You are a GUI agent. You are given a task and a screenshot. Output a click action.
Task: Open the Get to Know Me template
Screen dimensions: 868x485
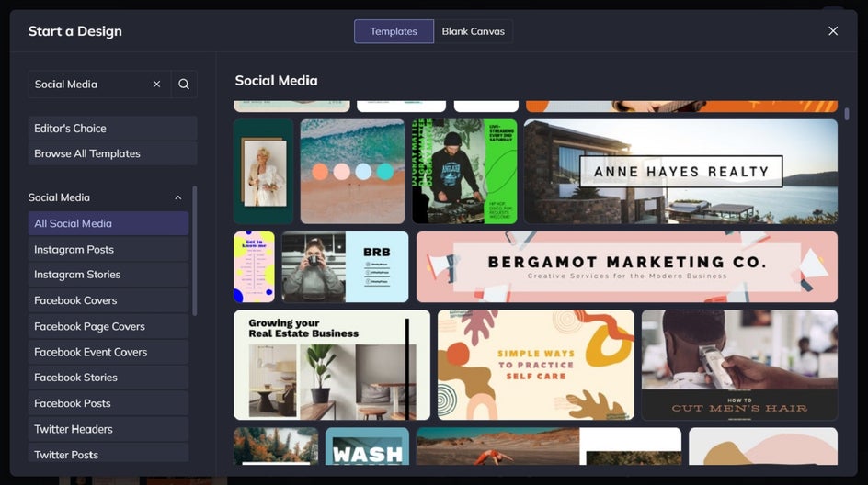click(x=254, y=266)
